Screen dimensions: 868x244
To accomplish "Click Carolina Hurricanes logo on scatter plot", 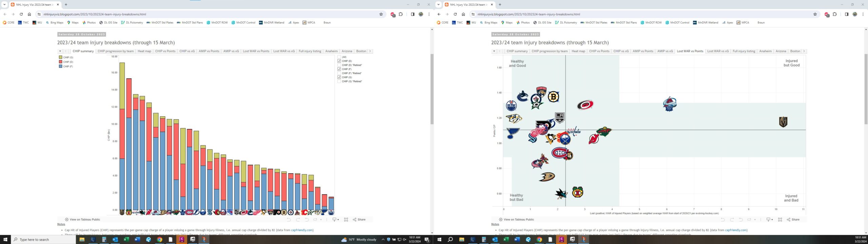I will tap(585, 105).
